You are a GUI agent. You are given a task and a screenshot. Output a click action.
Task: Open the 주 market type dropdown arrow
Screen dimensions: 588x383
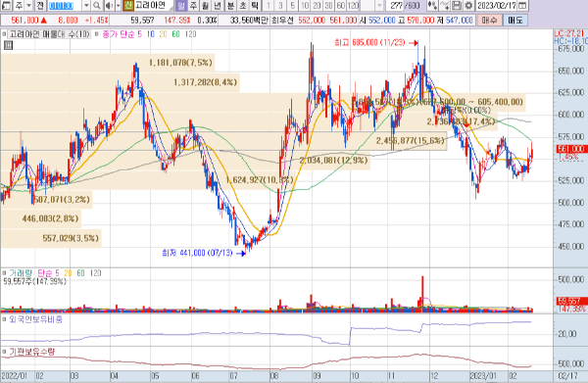click(x=28, y=5)
